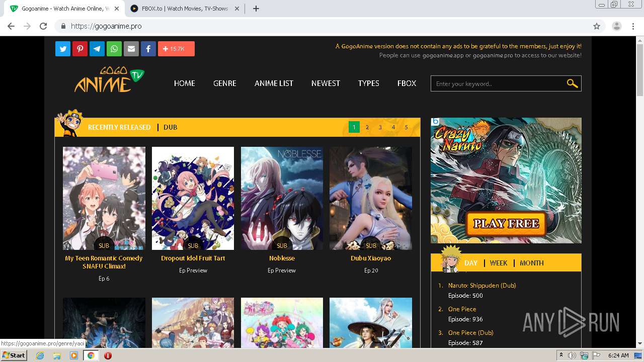The width and height of the screenshot is (644, 362).
Task: Launch Internet Explorer from taskbar
Action: click(40, 355)
